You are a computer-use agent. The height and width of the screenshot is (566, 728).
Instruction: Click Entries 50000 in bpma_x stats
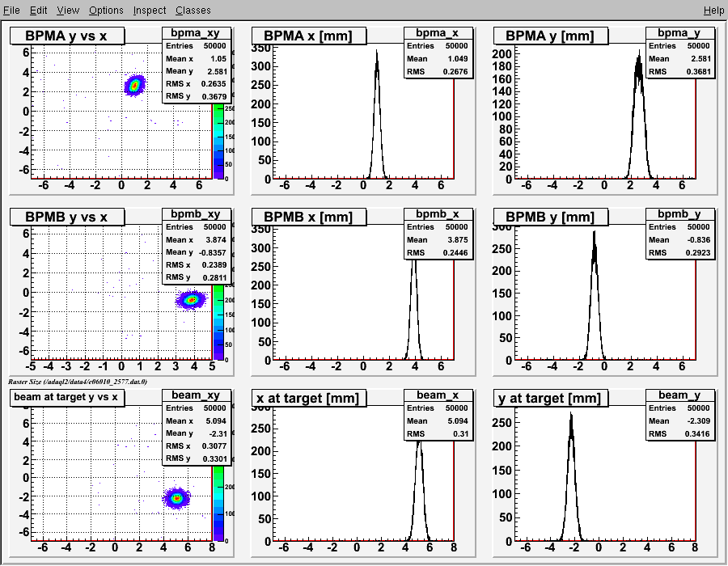click(438, 46)
